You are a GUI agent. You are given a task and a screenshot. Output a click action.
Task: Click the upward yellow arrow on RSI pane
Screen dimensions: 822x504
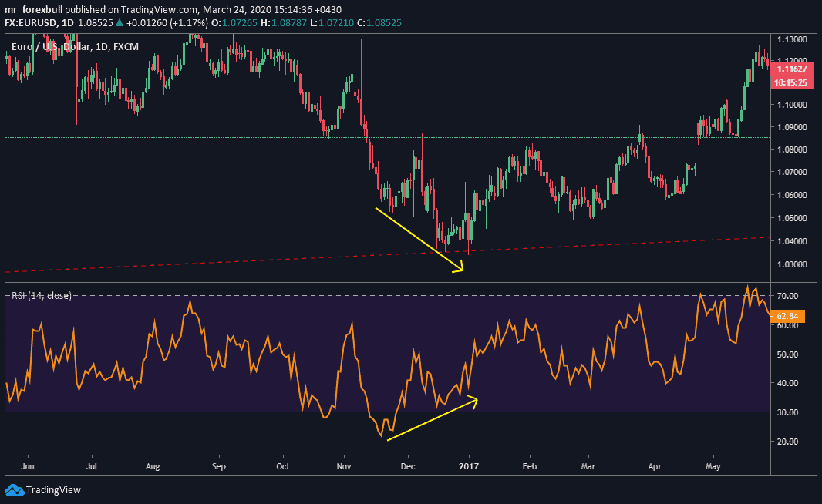click(432, 419)
